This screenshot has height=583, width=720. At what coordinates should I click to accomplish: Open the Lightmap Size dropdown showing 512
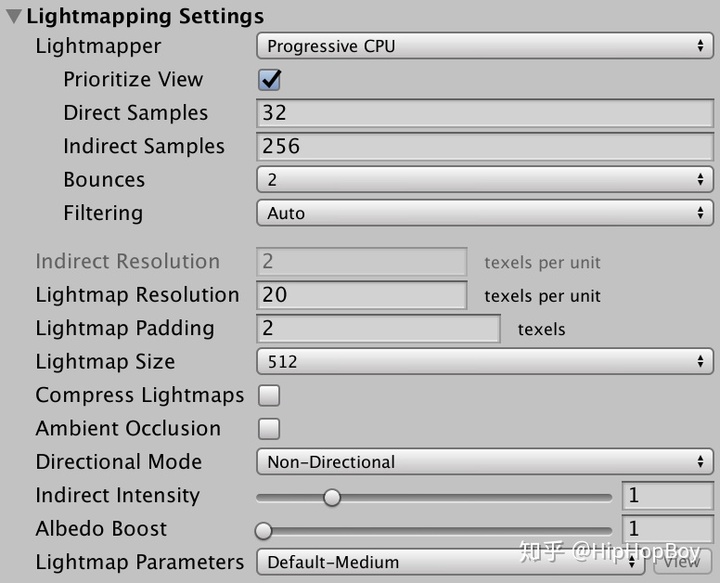(485, 362)
